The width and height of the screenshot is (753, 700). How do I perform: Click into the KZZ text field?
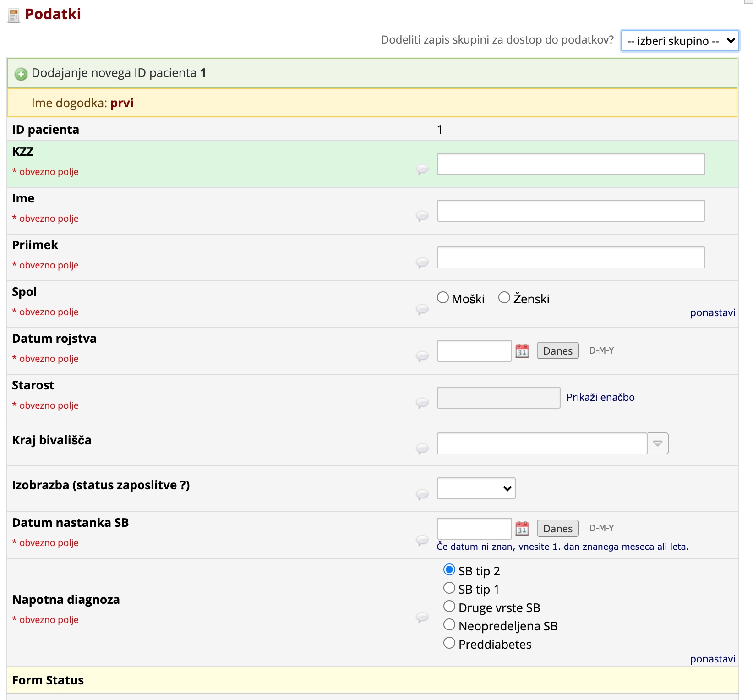tap(571, 164)
